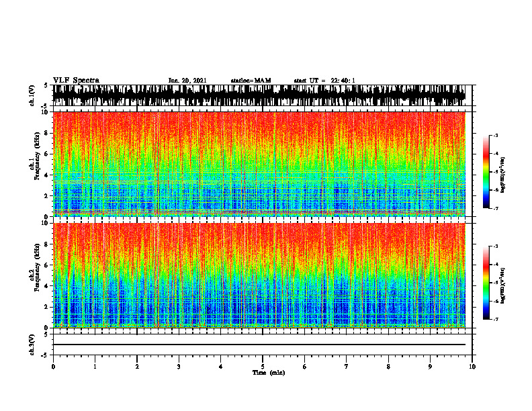This screenshot has width=532, height=411.
Task: Click the "ch.1(V)" waveform axis label
Action: click(x=32, y=95)
